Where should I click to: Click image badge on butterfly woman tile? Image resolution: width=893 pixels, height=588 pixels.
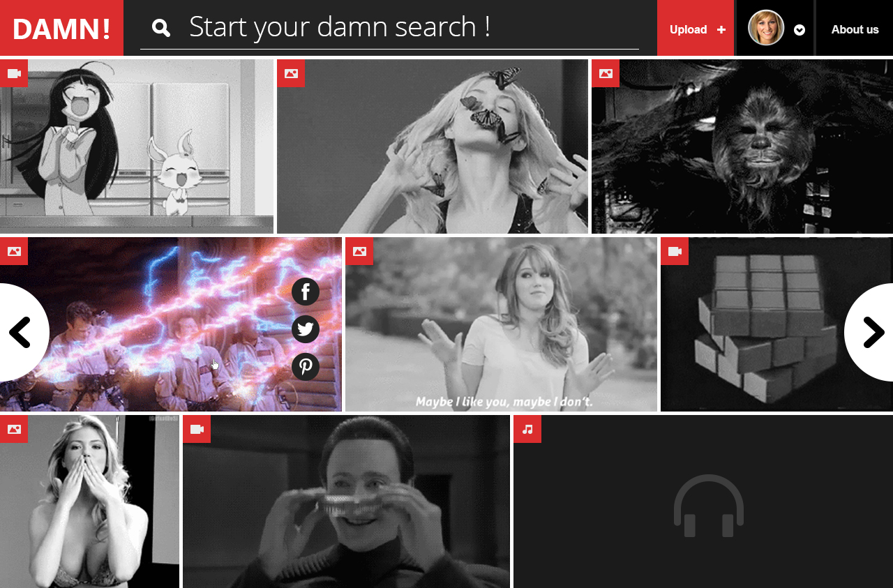click(291, 73)
